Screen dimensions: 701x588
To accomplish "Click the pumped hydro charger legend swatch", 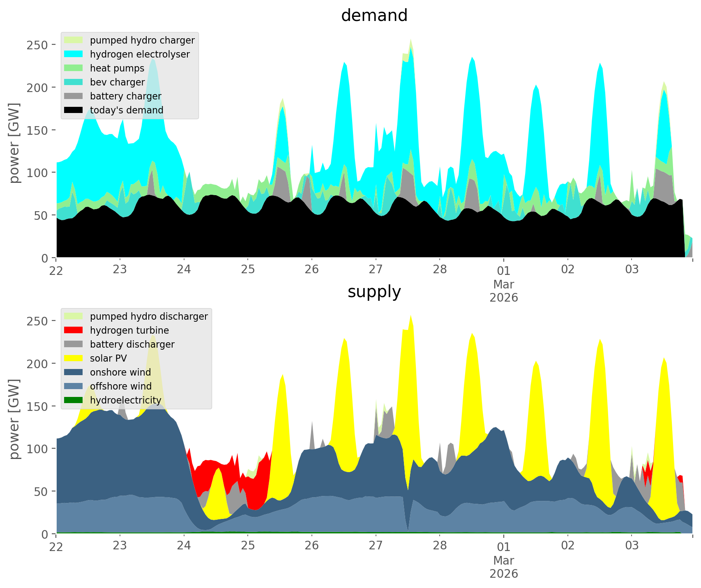I will (x=74, y=40).
